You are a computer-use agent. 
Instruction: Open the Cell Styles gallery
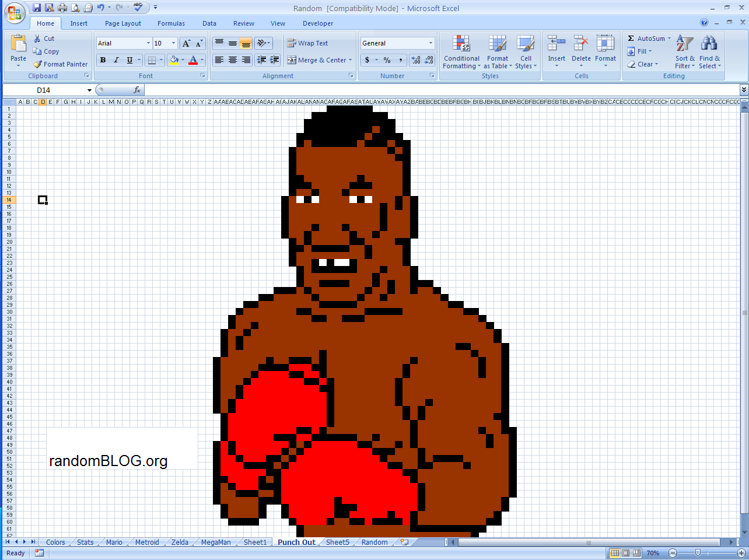(x=526, y=52)
